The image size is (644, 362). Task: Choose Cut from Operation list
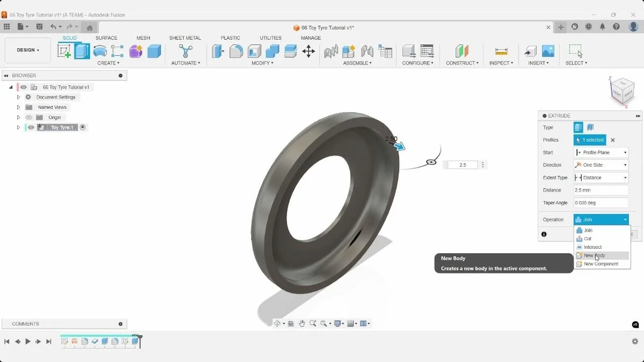(602, 239)
